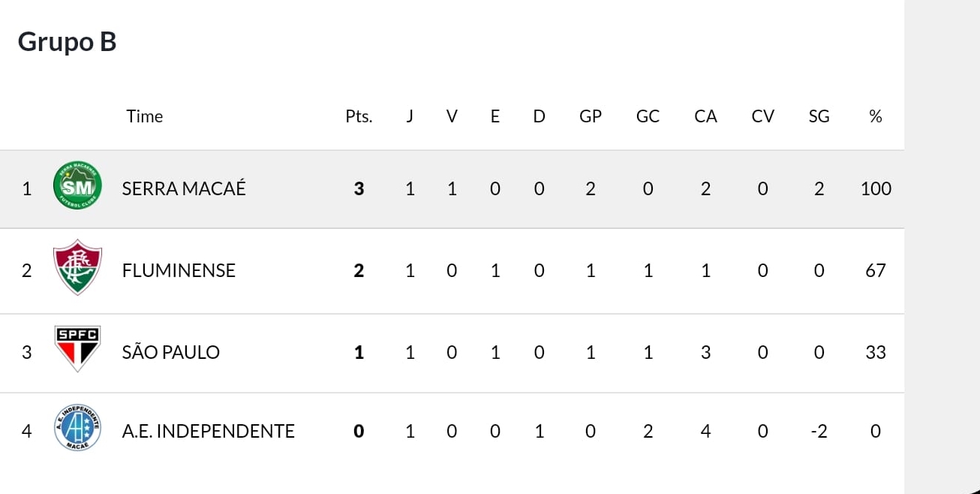
Task: Select the SÃO PAULO team name
Action: click(171, 351)
